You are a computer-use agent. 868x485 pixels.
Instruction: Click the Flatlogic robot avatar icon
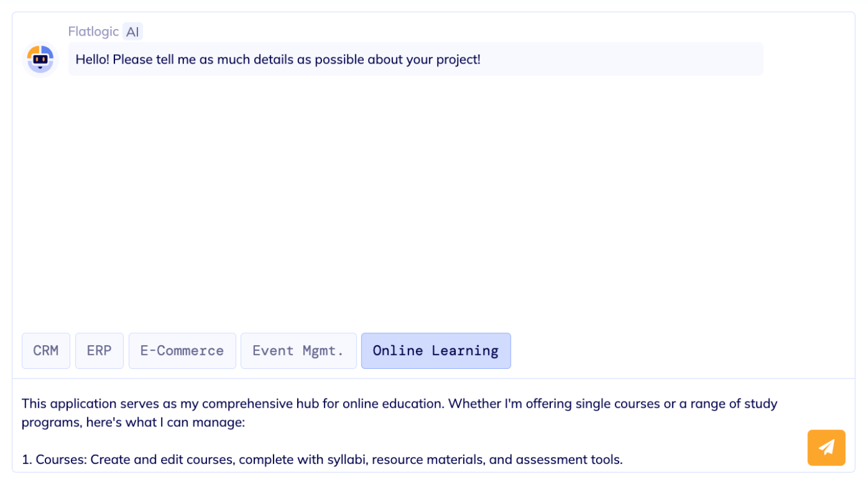click(40, 59)
